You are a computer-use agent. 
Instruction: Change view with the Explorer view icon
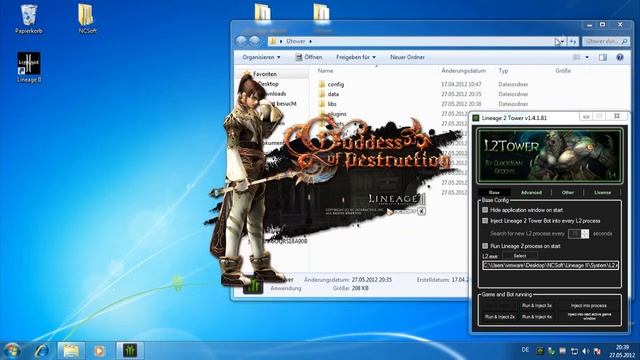tap(576, 58)
